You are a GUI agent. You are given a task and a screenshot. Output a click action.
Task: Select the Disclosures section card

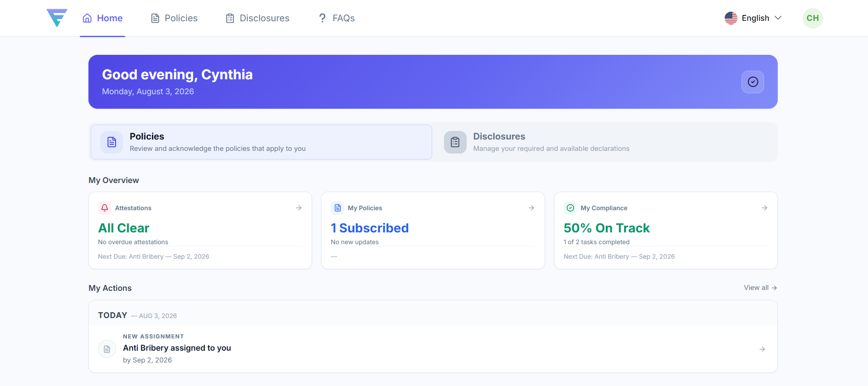pyautogui.click(x=605, y=142)
